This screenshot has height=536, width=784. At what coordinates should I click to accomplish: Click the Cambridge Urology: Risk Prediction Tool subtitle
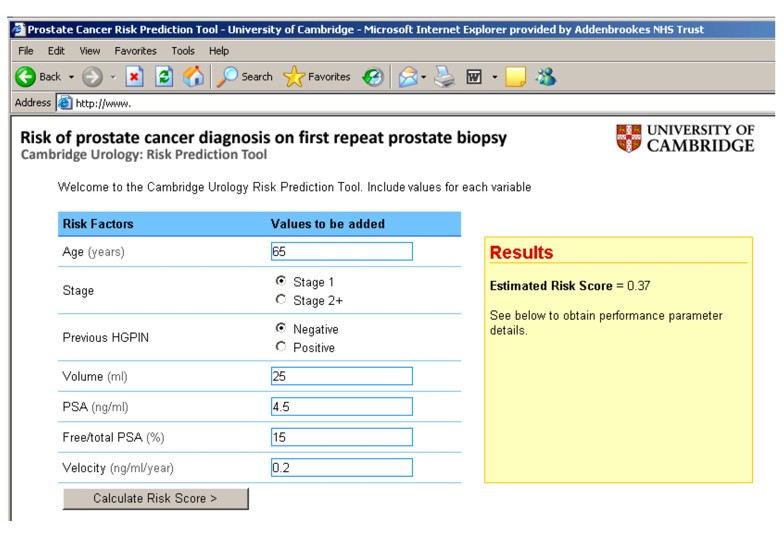(144, 154)
